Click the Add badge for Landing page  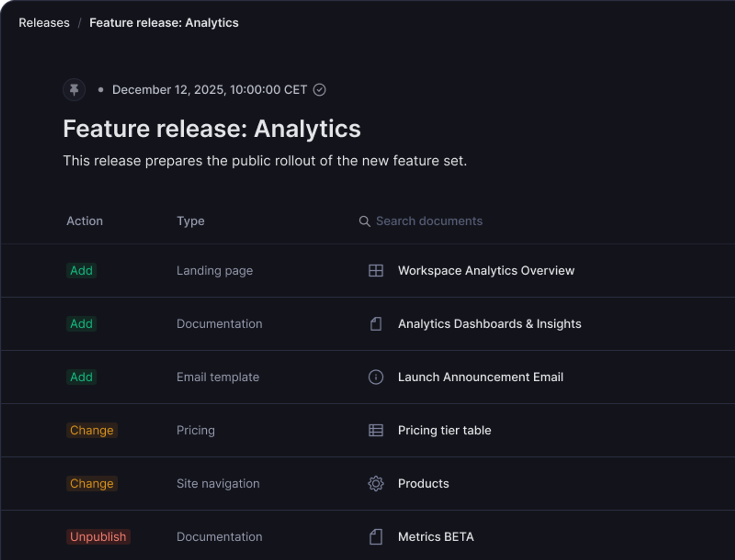click(81, 270)
